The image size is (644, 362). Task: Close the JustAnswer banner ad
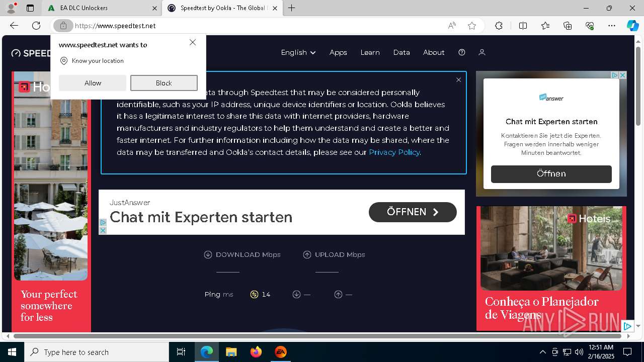[103, 230]
